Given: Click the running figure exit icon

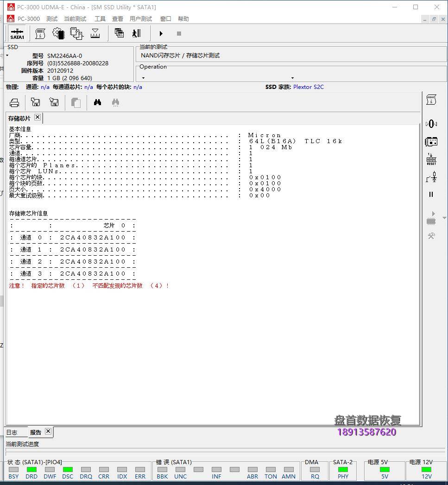Looking at the screenshot, I should point(137,33).
